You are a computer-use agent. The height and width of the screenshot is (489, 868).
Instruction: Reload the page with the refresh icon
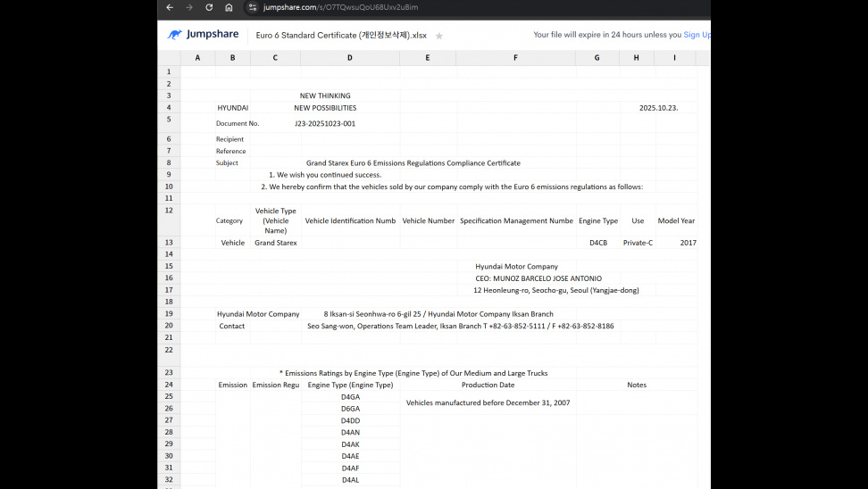pyautogui.click(x=209, y=7)
